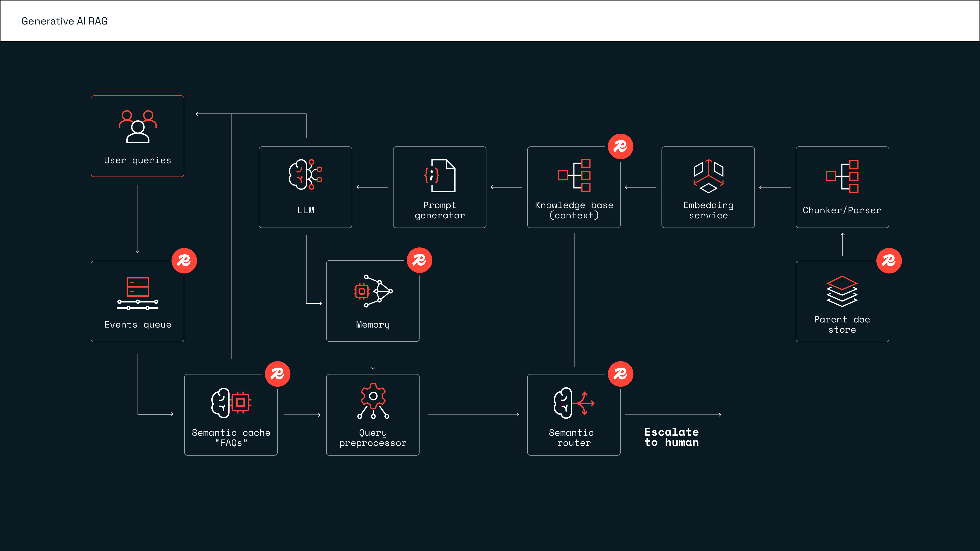Image resolution: width=980 pixels, height=551 pixels.
Task: Click the Knowledge base hierarchy icon
Action: (574, 175)
